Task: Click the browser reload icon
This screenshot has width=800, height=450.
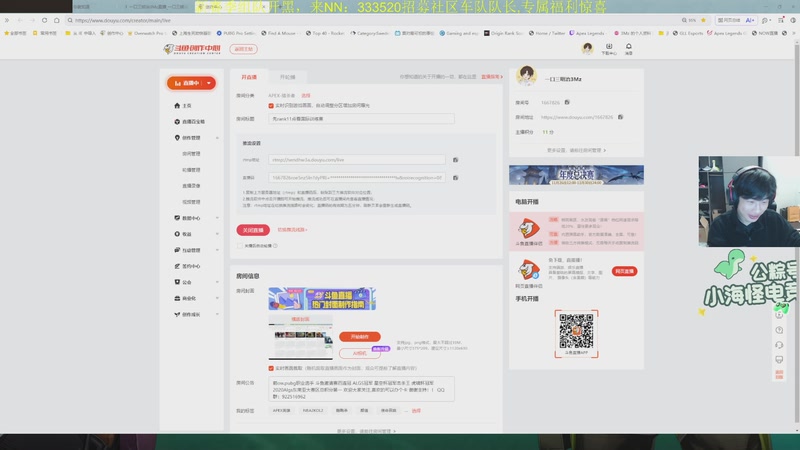Action: point(44,20)
